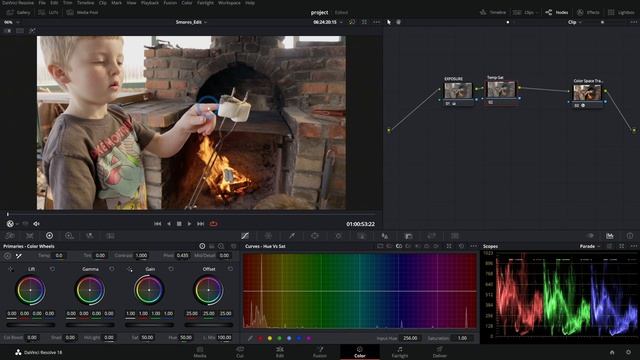
Task: Select the yellow hue swatch
Action: [x=270, y=338]
